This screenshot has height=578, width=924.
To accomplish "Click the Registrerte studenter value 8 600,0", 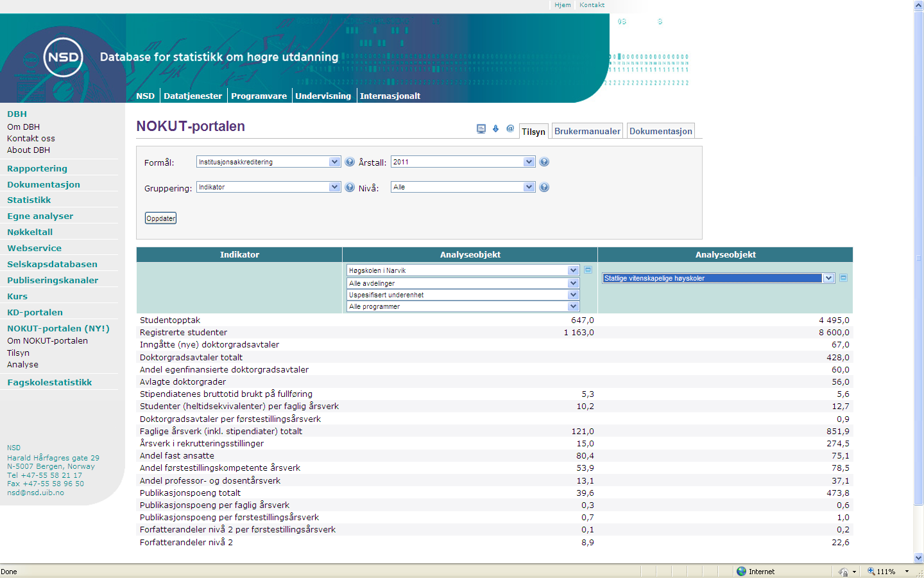I will coord(834,333).
